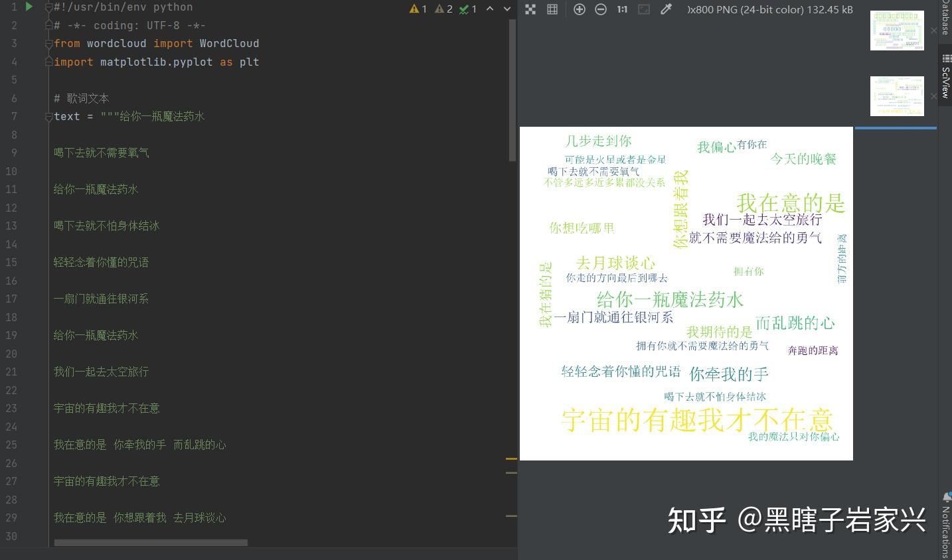Click the fit zoom to window icon

(x=644, y=9)
